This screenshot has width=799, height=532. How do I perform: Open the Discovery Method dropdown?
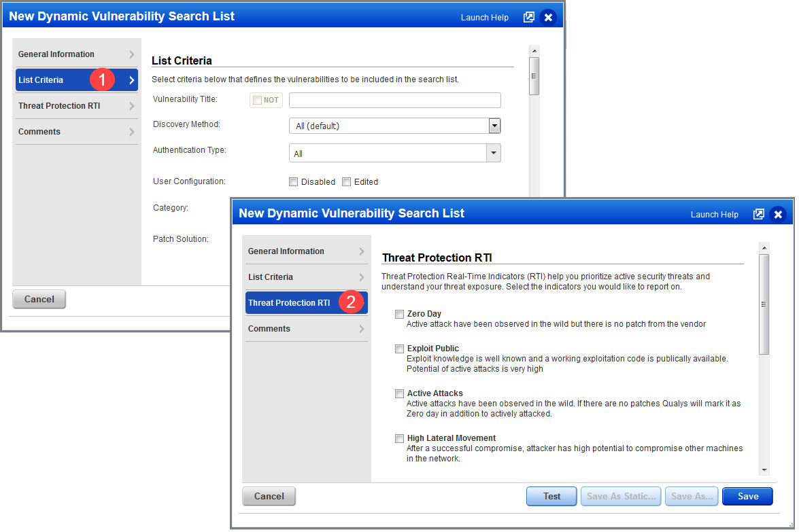coord(494,126)
